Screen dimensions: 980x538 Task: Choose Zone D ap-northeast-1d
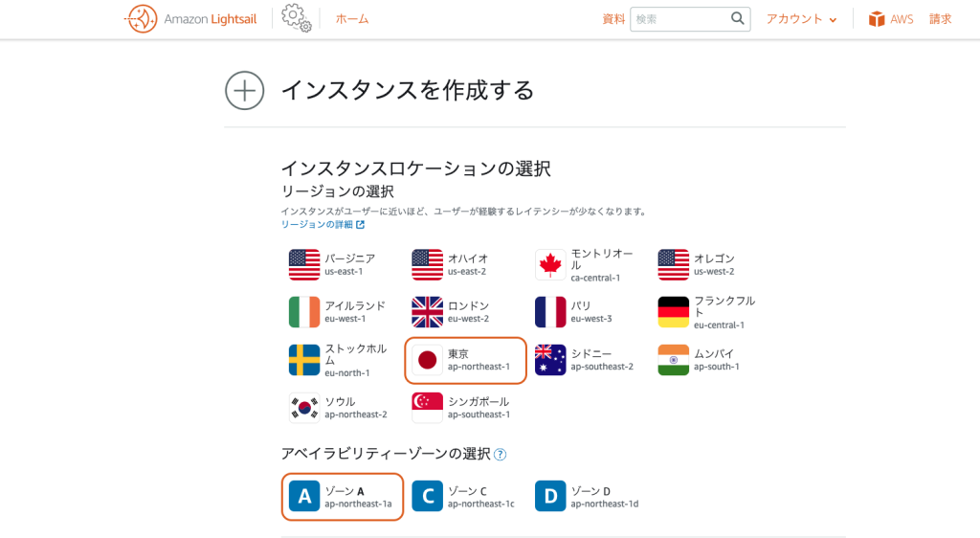click(588, 496)
